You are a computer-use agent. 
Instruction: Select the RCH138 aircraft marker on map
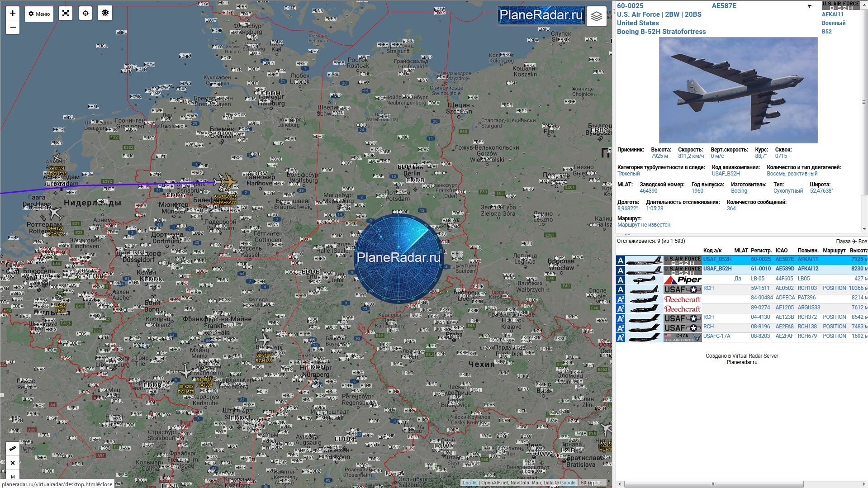point(263,340)
